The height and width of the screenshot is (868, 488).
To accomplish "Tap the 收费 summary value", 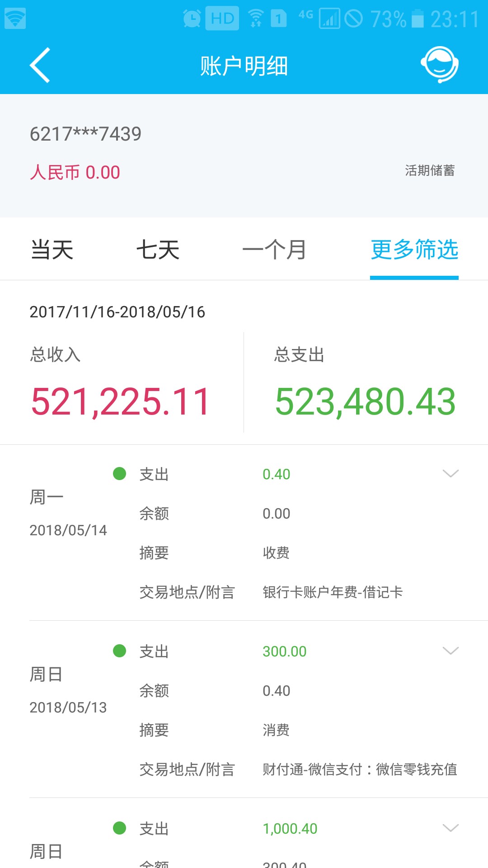I will [x=276, y=552].
